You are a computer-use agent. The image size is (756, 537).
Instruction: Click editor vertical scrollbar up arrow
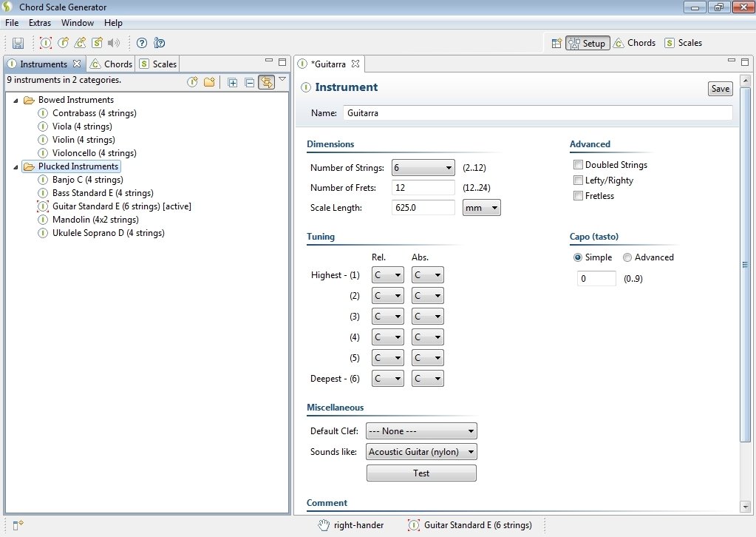tap(746, 80)
